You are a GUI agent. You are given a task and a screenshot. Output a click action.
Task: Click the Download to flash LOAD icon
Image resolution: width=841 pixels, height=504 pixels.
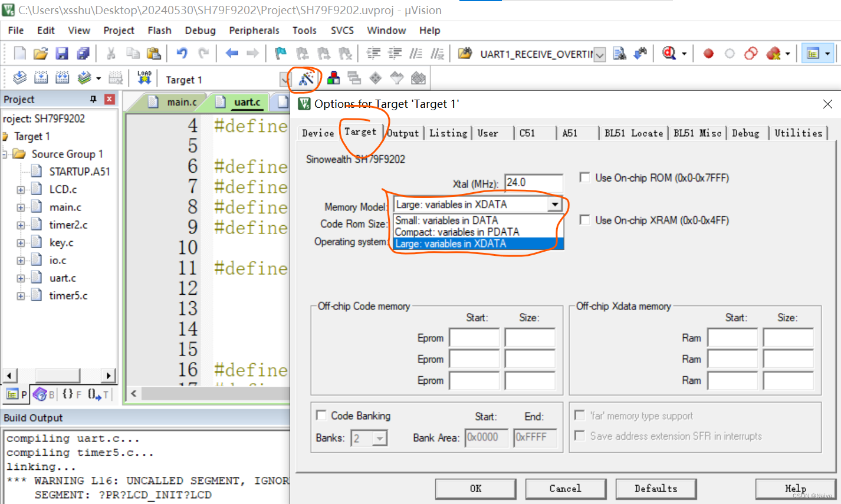click(x=144, y=77)
